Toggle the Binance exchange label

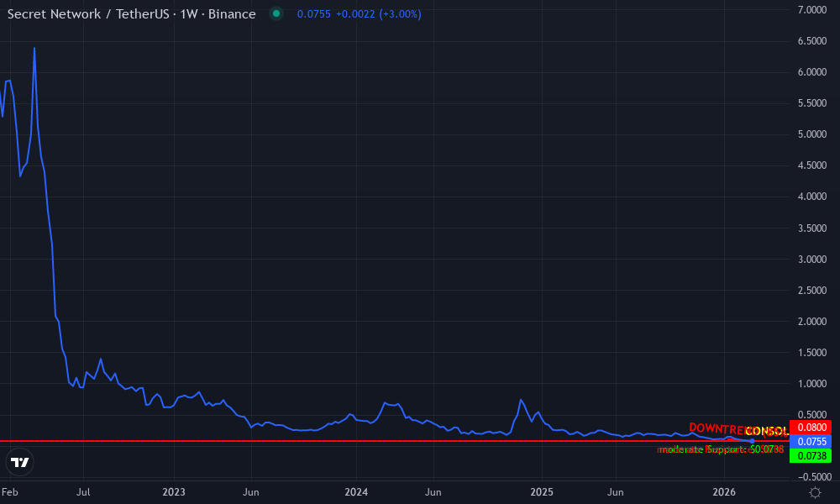click(x=234, y=13)
